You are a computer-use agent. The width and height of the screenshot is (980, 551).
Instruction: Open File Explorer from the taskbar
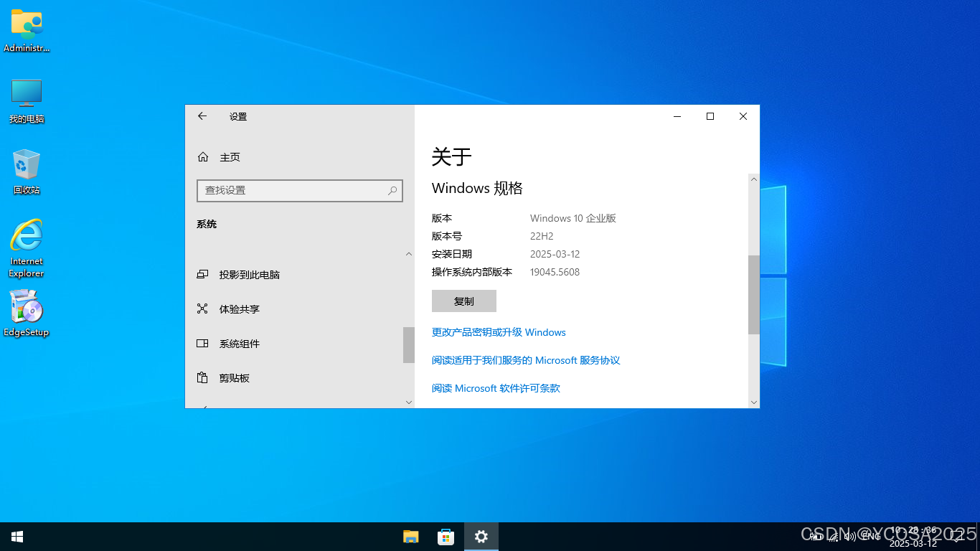(411, 537)
